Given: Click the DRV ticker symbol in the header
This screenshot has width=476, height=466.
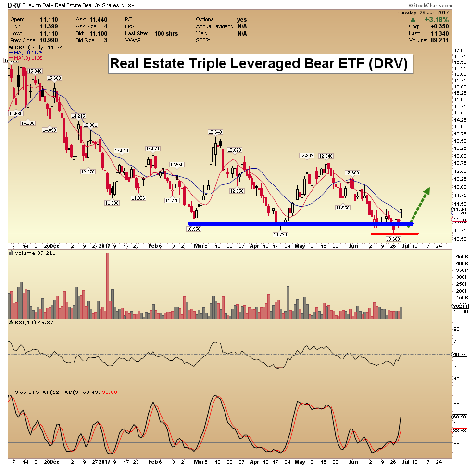Looking at the screenshot, I should 14,5.
